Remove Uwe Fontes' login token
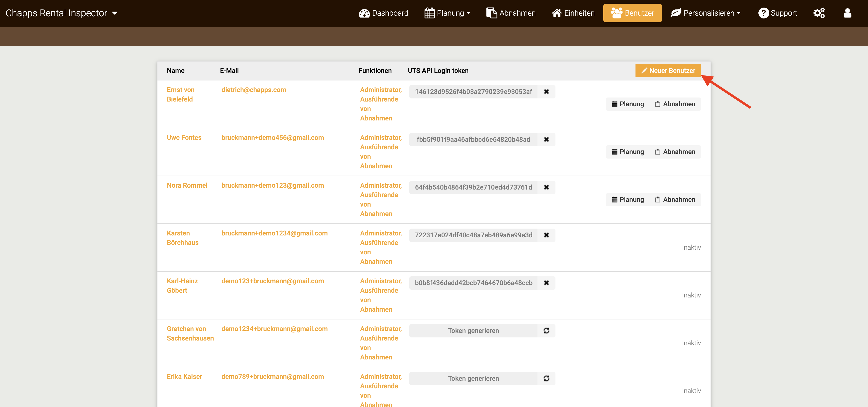 click(546, 139)
